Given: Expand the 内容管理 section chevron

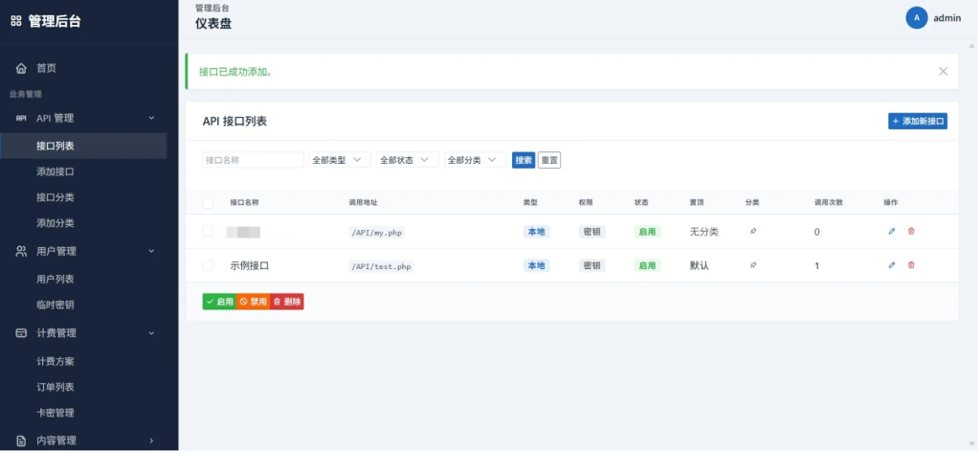Looking at the screenshot, I should coord(151,441).
